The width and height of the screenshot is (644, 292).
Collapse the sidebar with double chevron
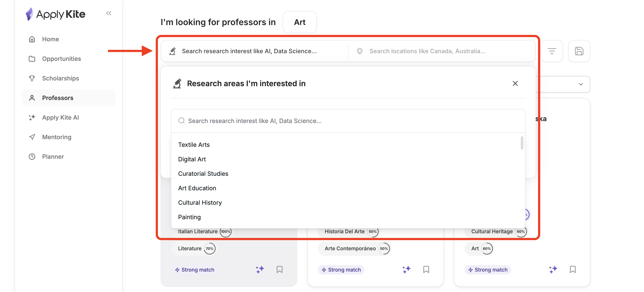108,13
